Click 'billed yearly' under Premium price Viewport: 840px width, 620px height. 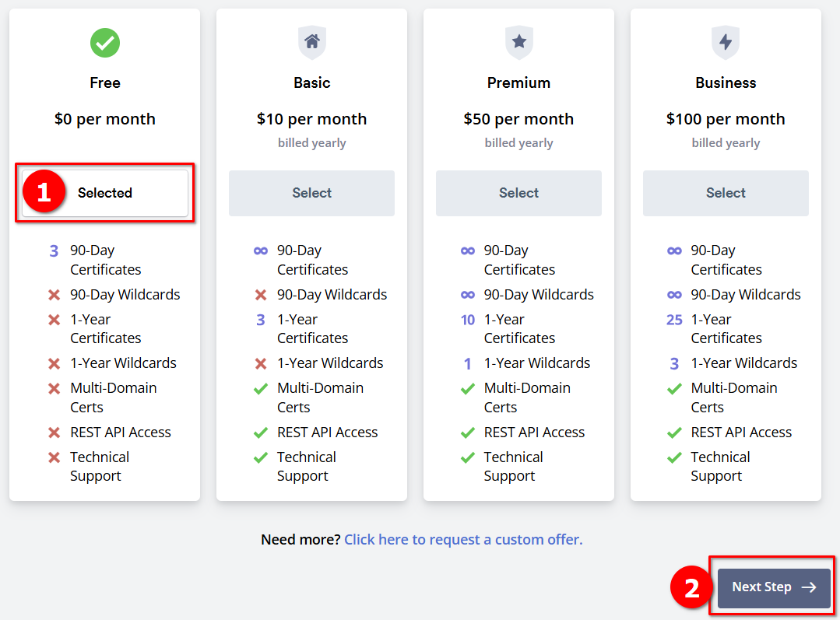[518, 143]
